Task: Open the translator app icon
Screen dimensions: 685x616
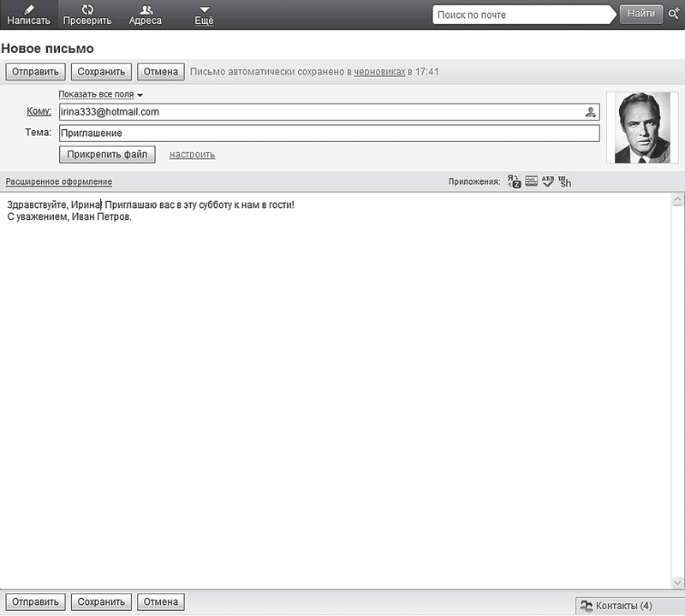Action: click(x=514, y=181)
